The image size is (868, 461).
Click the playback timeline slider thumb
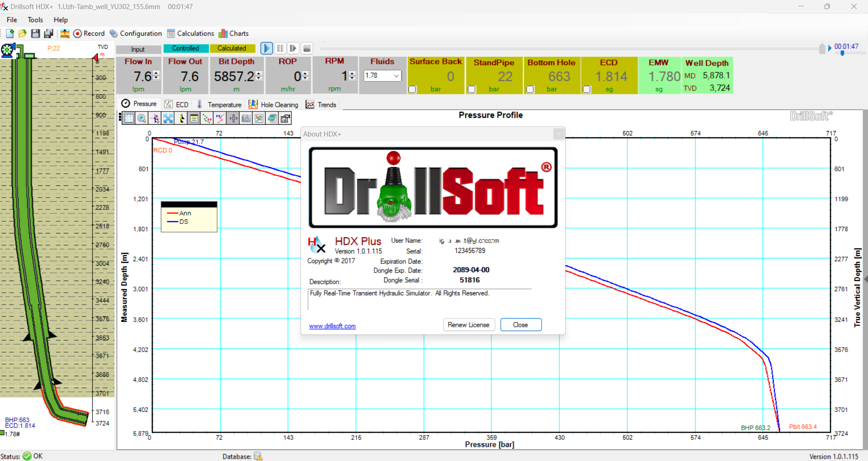[x=822, y=48]
